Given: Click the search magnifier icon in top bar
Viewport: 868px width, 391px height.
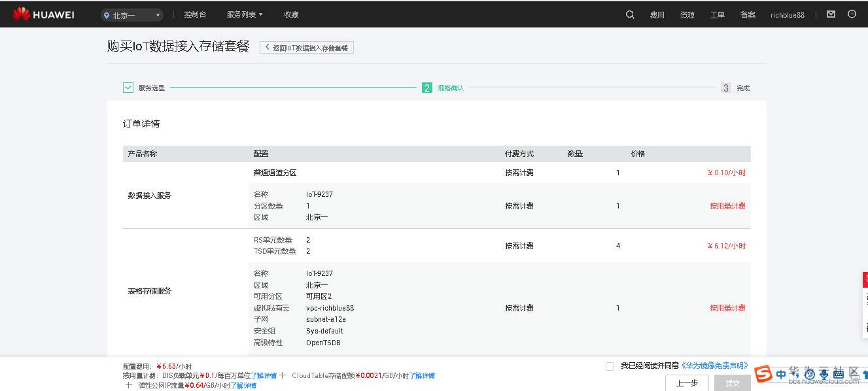Looking at the screenshot, I should (629, 14).
